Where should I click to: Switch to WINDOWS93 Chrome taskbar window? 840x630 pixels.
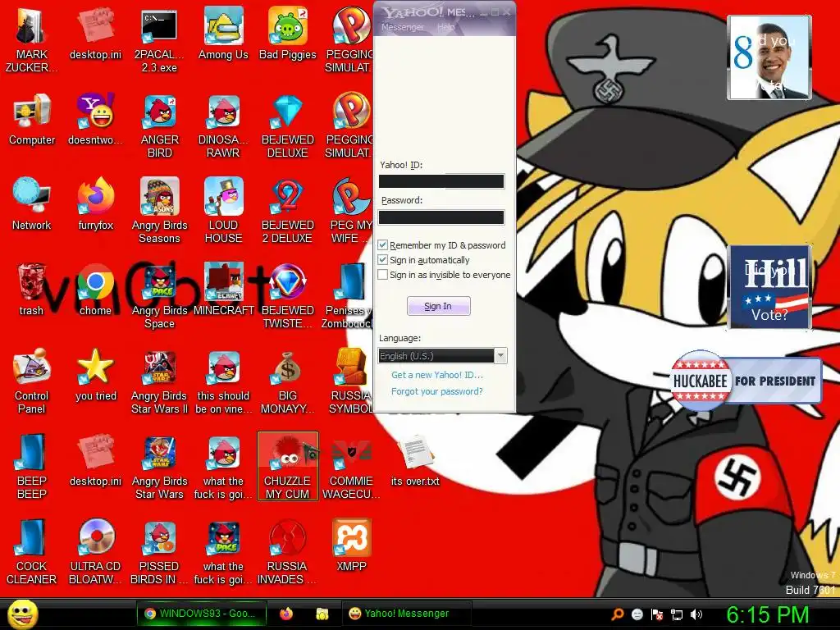click(203, 614)
